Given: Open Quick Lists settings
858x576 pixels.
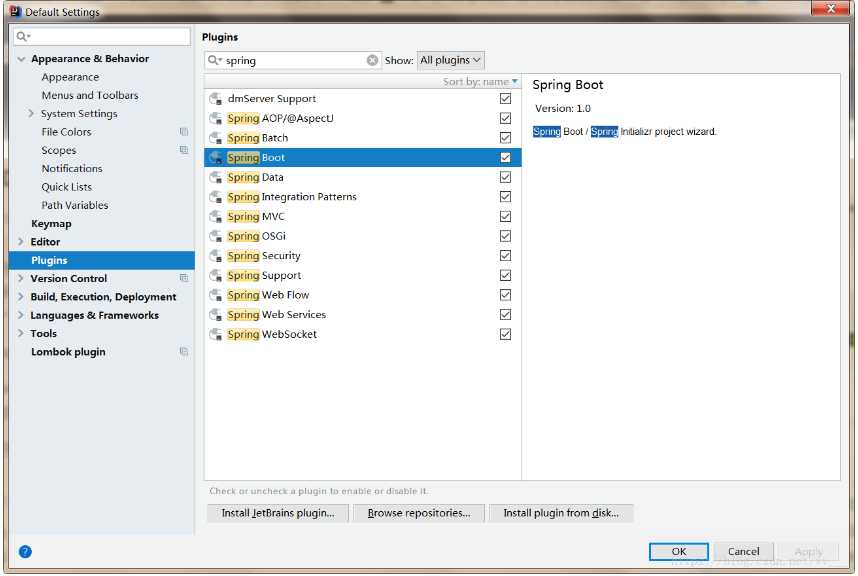Looking at the screenshot, I should point(67,187).
